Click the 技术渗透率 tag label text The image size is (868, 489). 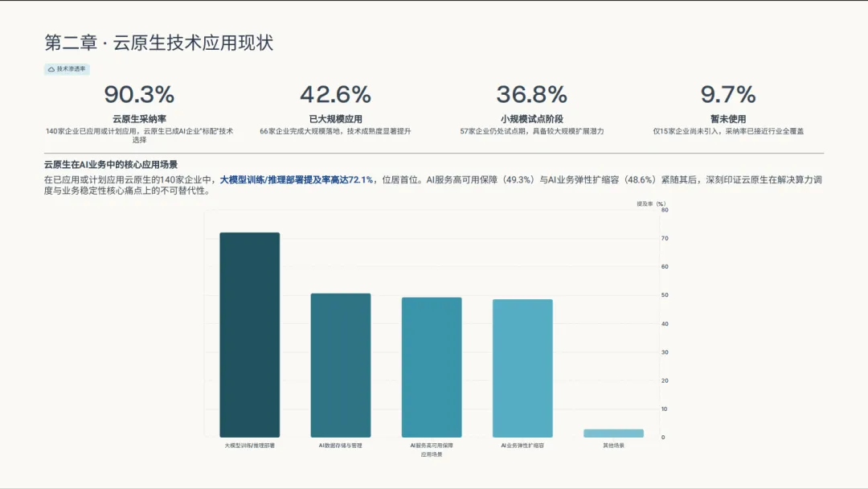tap(71, 69)
